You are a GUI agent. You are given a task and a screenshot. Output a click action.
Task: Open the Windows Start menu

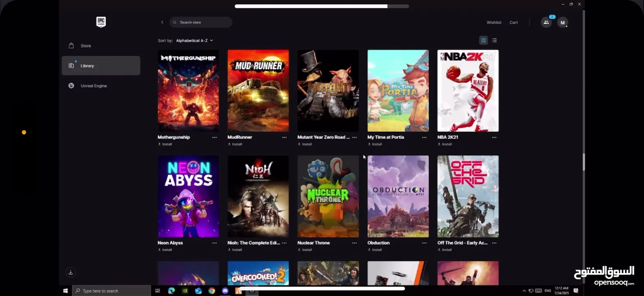tap(65, 291)
